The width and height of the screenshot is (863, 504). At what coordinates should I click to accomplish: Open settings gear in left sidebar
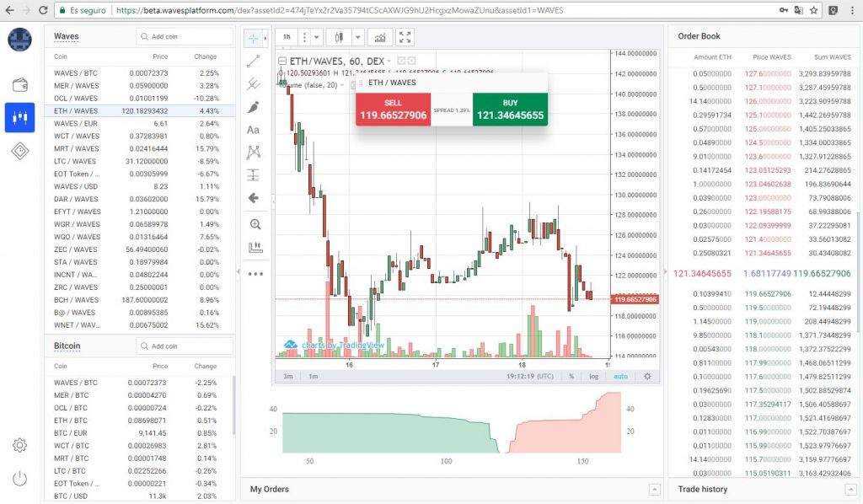(x=20, y=444)
